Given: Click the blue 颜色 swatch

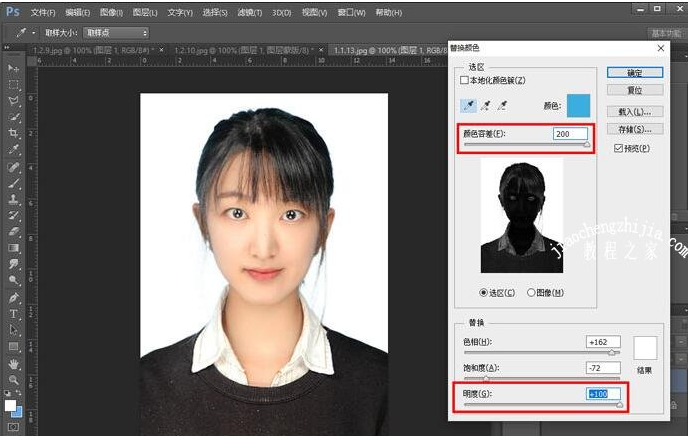Looking at the screenshot, I should [578, 105].
